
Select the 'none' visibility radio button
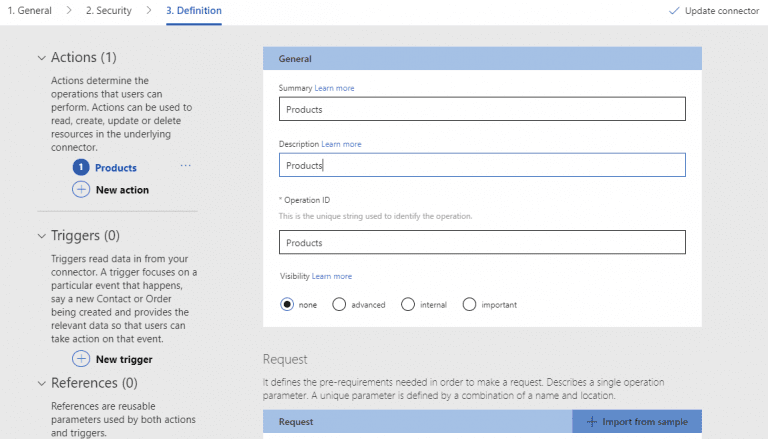click(x=288, y=304)
